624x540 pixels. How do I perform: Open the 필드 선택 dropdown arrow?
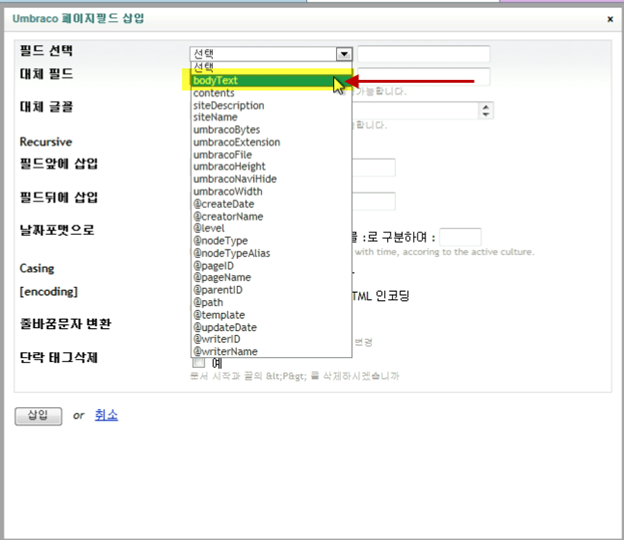coord(344,54)
